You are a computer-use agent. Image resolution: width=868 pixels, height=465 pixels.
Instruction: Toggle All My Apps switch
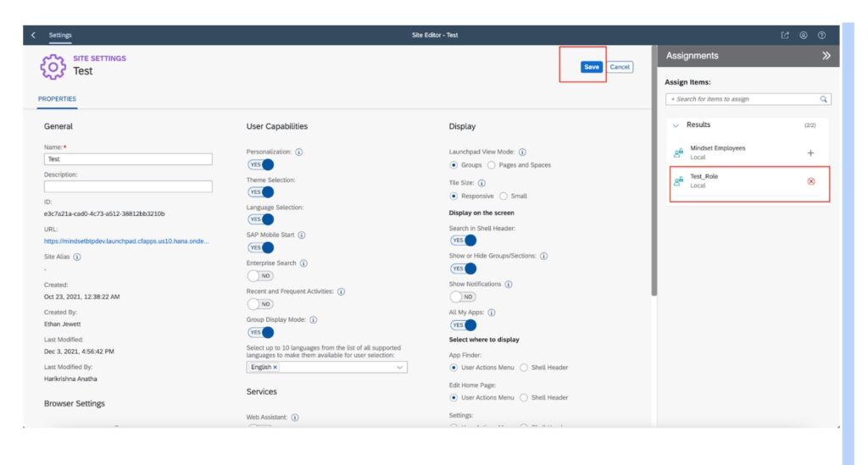click(464, 325)
